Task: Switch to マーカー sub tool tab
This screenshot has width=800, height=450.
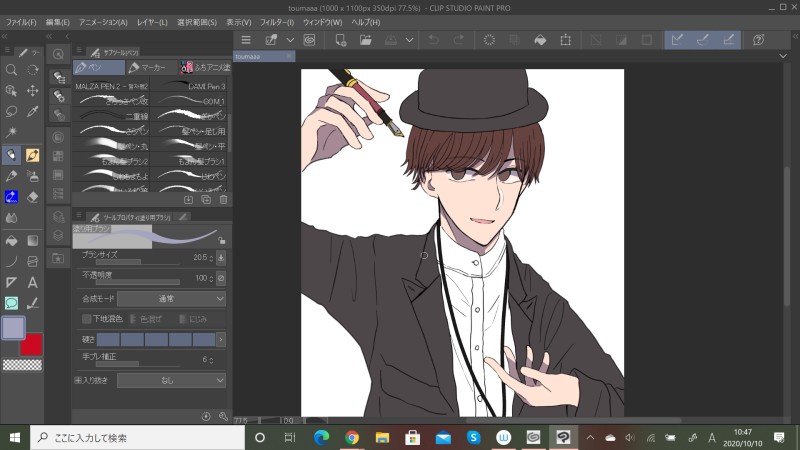Action: (x=151, y=67)
